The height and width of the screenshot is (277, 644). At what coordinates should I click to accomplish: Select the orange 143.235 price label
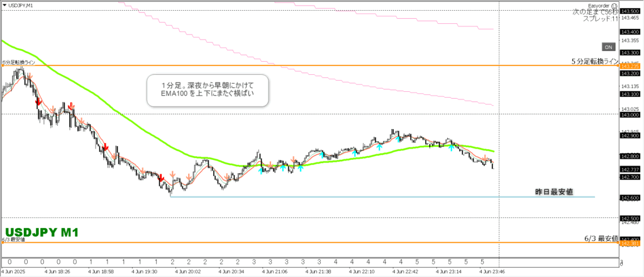630,66
